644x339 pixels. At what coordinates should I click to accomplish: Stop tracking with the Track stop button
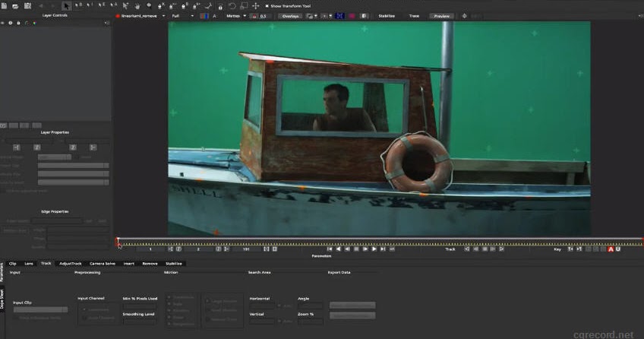[485, 249]
